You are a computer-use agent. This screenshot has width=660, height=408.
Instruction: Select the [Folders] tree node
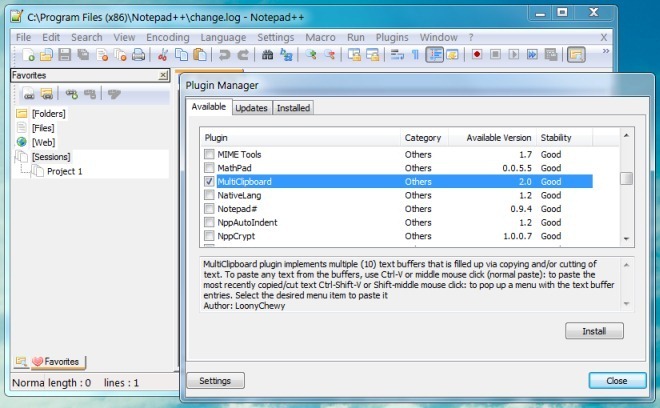49,114
